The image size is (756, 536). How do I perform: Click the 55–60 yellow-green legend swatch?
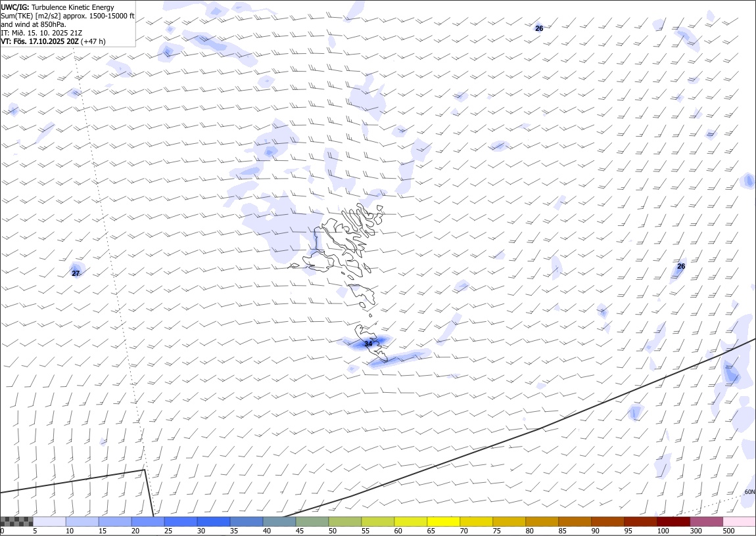[x=377, y=522]
